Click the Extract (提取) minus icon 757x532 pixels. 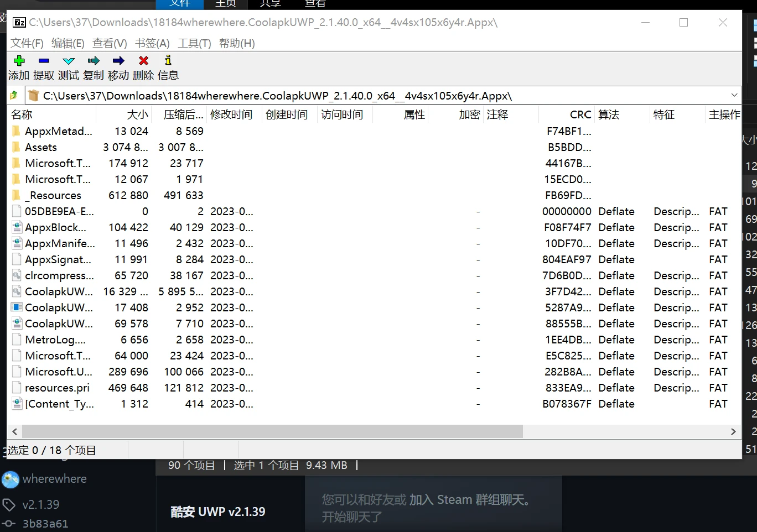click(x=44, y=61)
